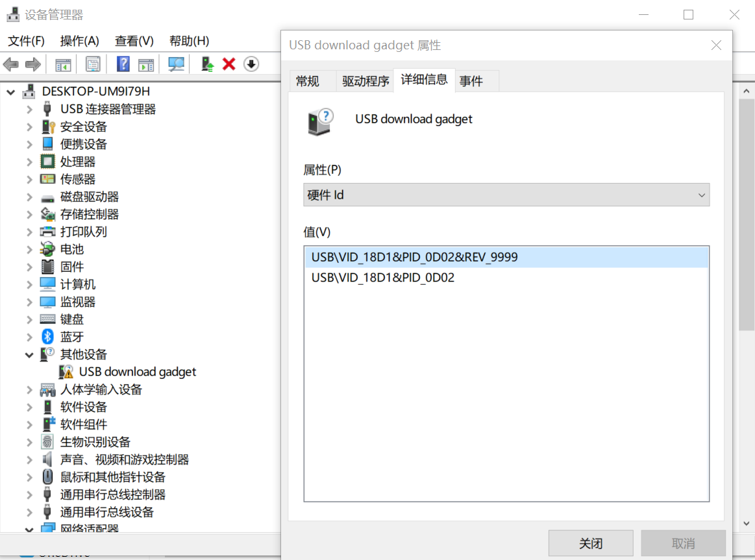755x560 pixels.
Task: Expand the 计算机 tree node
Action: pyautogui.click(x=29, y=284)
